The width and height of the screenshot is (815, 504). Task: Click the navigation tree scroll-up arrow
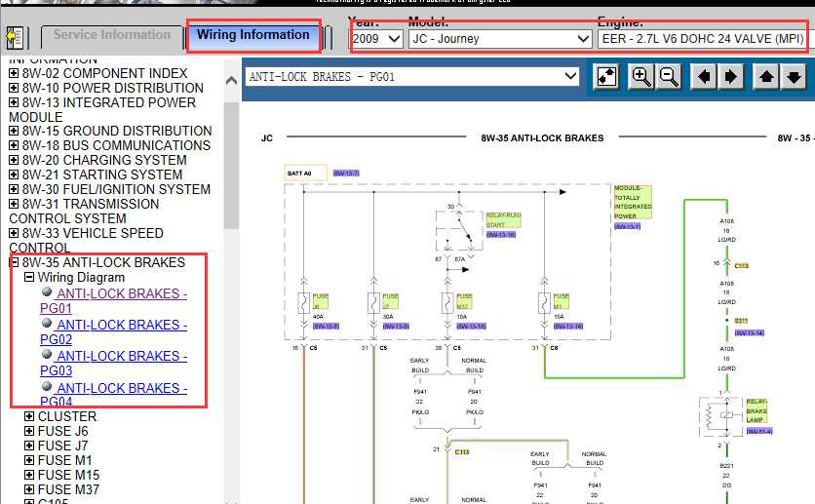[x=231, y=81]
